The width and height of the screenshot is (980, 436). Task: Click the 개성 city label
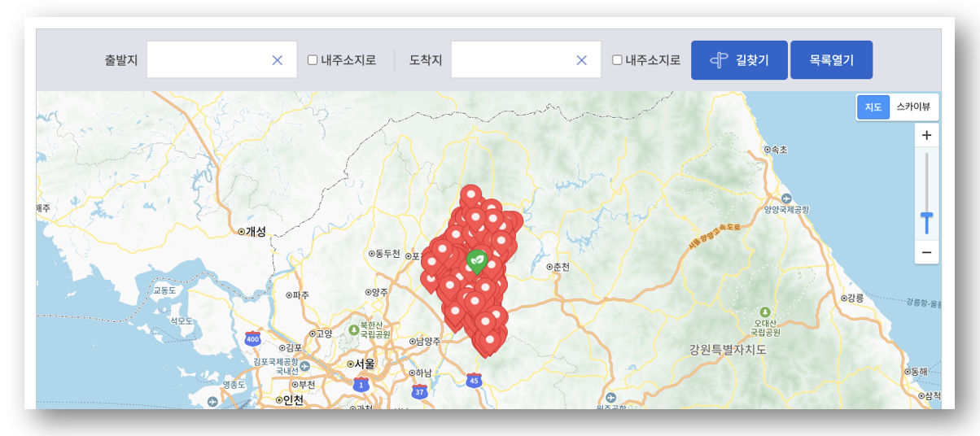(x=256, y=232)
